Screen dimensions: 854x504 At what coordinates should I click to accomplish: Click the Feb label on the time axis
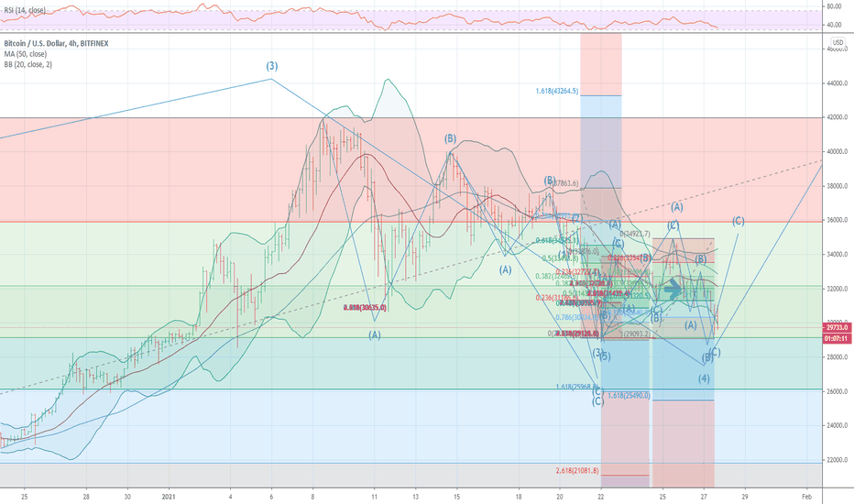tap(807, 497)
